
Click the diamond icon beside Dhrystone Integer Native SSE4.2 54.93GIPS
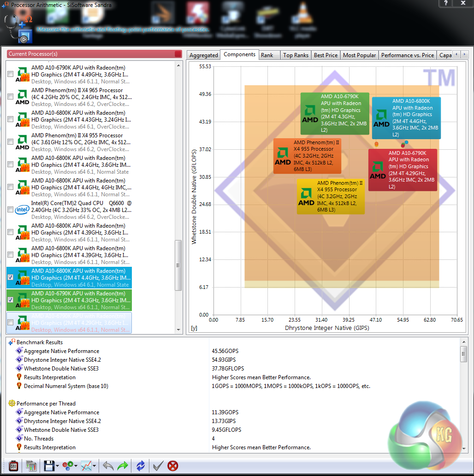tap(19, 359)
